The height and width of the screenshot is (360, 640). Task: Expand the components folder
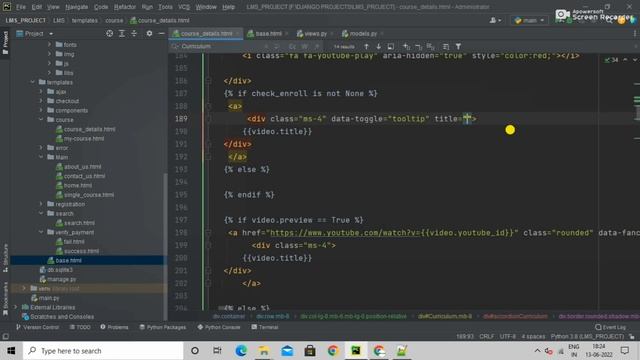click(x=41, y=110)
